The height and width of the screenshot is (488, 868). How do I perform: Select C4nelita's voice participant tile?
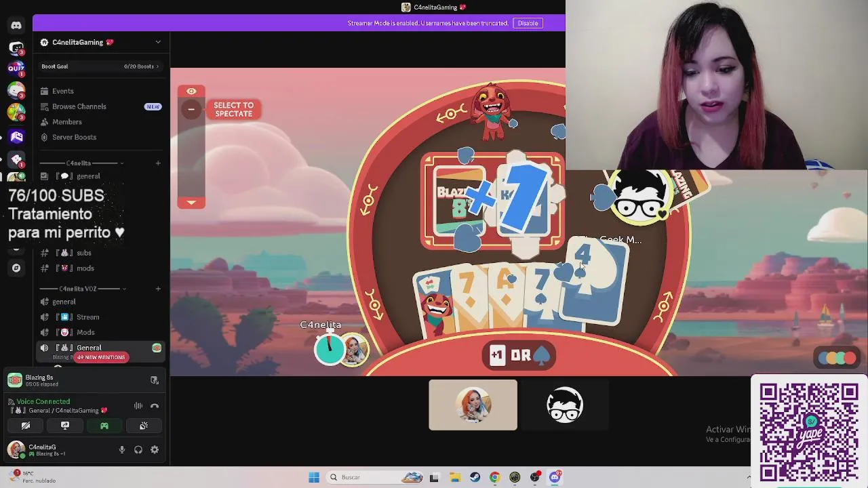473,405
